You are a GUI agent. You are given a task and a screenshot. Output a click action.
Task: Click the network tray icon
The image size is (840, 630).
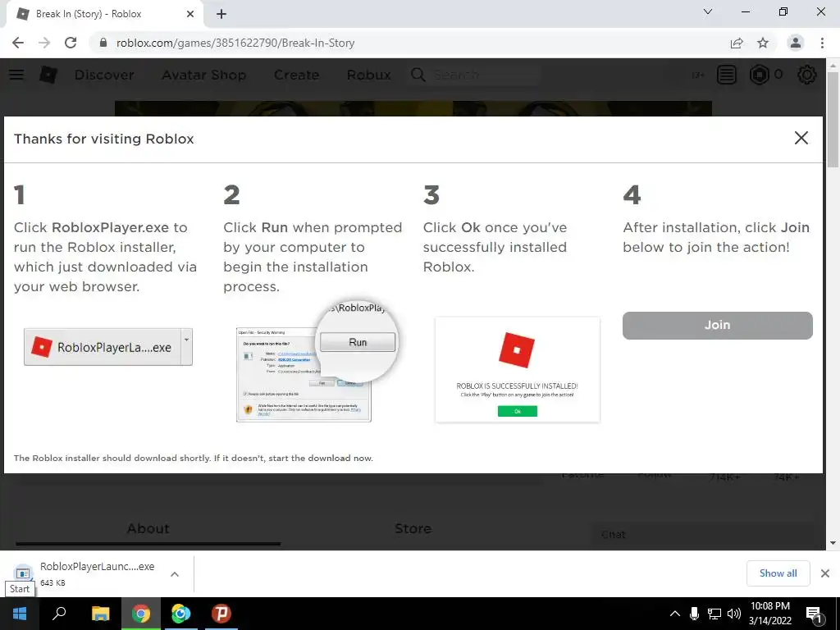click(x=714, y=614)
